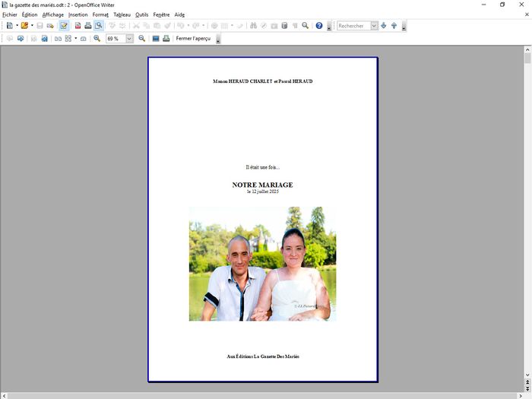
Task: Click the Navigator compass icon
Action: tap(264, 25)
